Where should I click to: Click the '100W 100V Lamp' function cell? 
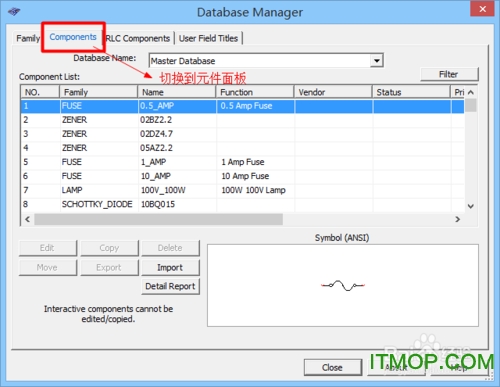pyautogui.click(x=254, y=190)
